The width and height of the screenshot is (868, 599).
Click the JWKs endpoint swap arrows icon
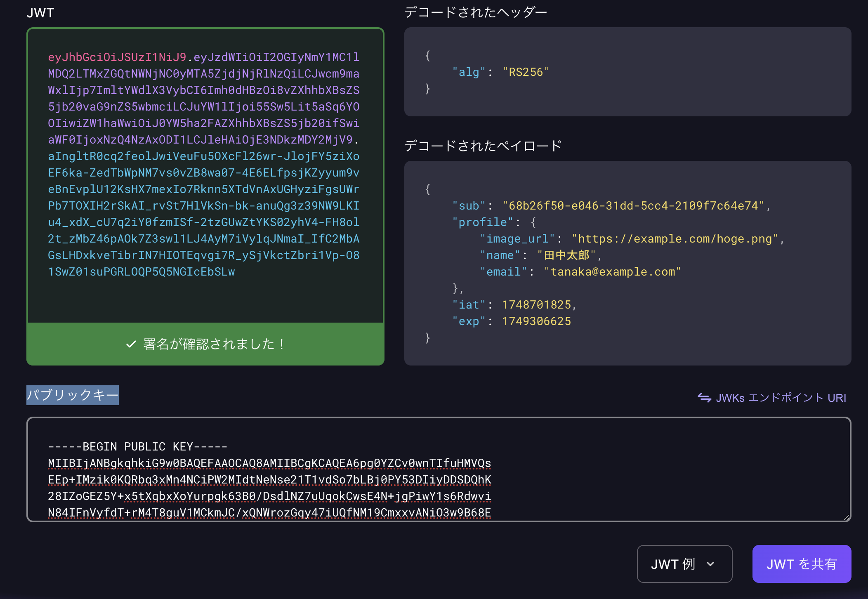click(704, 398)
